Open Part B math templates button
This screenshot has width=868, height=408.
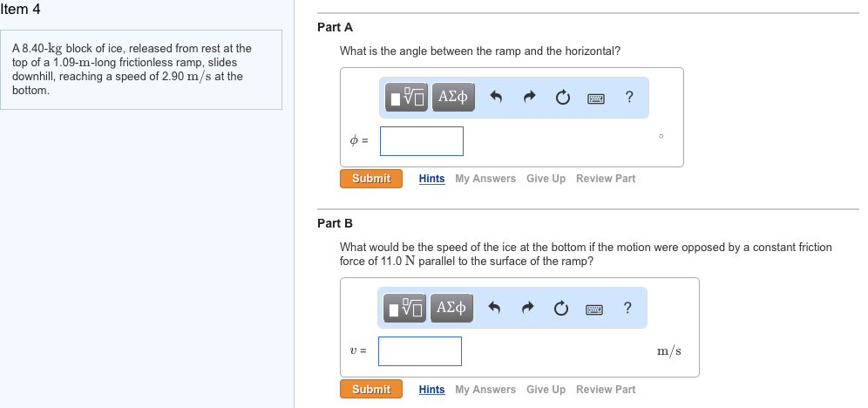coord(406,308)
